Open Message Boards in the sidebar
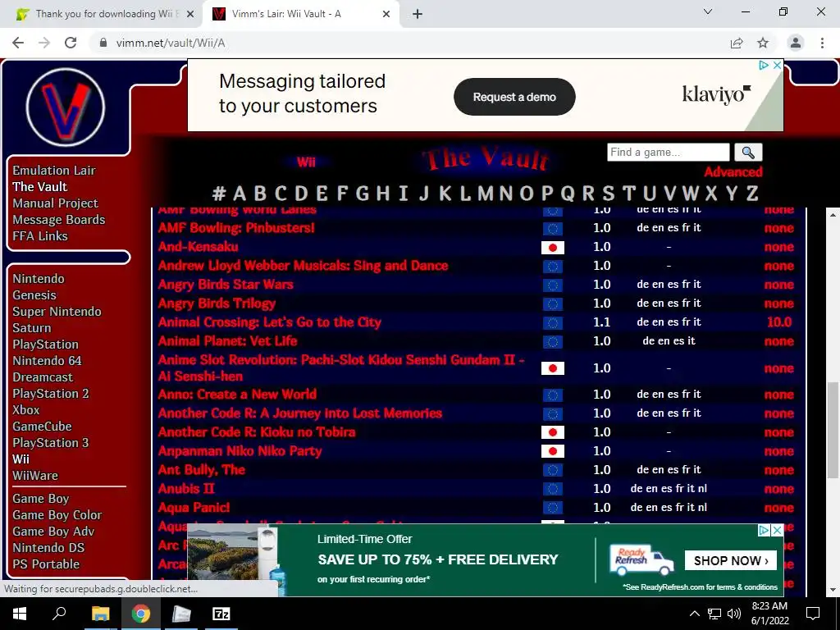 click(59, 220)
